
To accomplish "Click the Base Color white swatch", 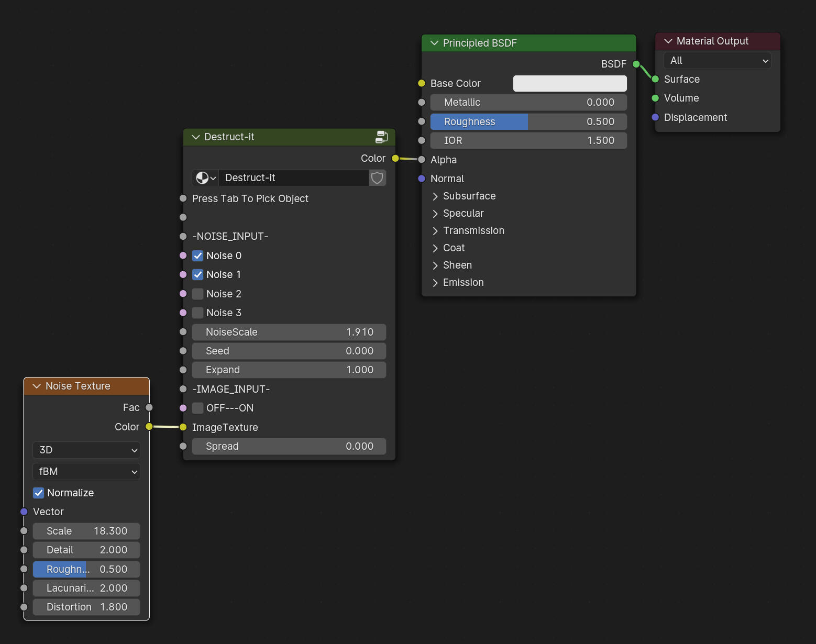I will click(x=570, y=83).
